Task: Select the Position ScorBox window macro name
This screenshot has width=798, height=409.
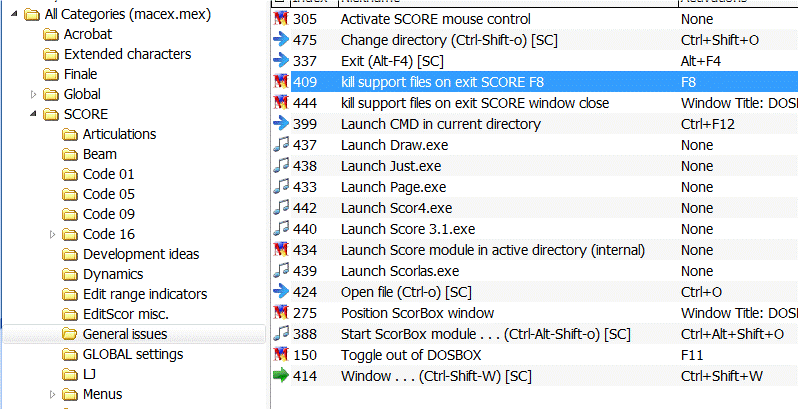Action: [417, 313]
